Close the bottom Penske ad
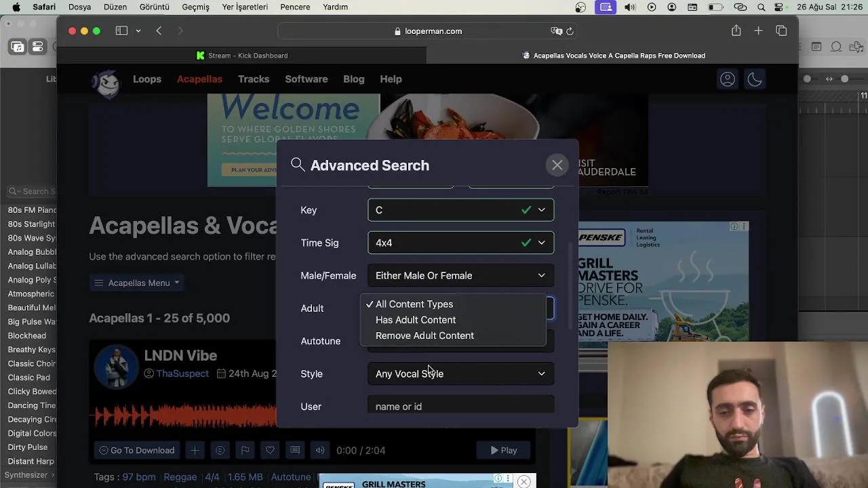The width and height of the screenshot is (868, 488). (x=524, y=481)
